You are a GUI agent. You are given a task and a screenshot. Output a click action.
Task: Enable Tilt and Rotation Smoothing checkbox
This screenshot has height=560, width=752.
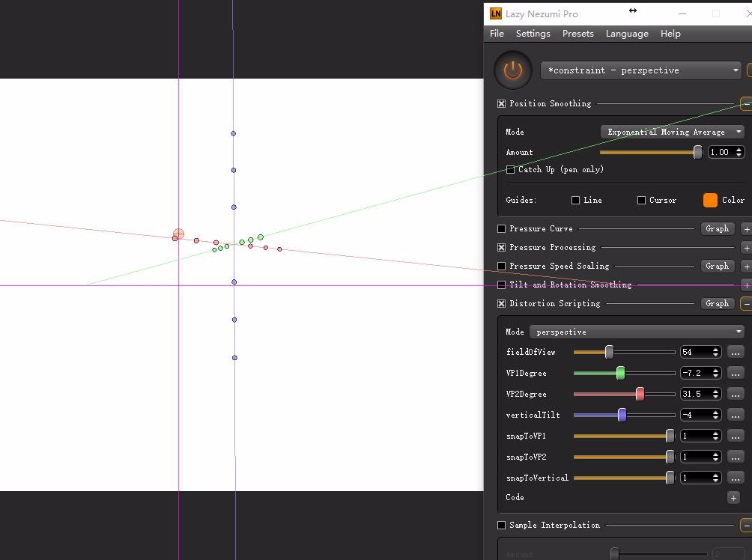pos(502,284)
